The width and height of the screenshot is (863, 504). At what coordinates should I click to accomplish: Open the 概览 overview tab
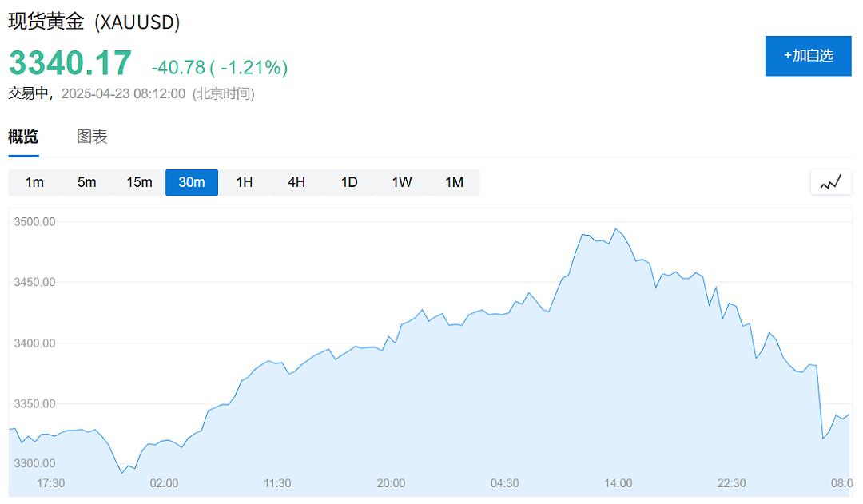click(23, 137)
